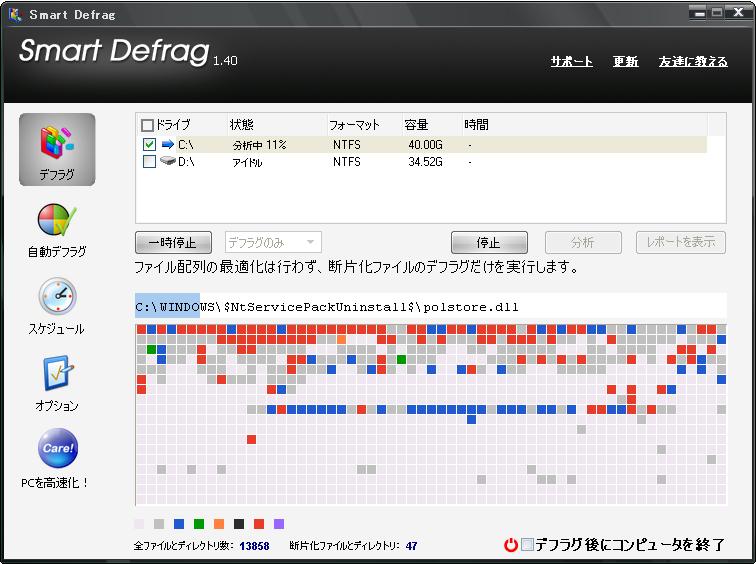Image resolution: width=756 pixels, height=564 pixels.
Task: Click the 容量 column header
Action: (x=417, y=125)
